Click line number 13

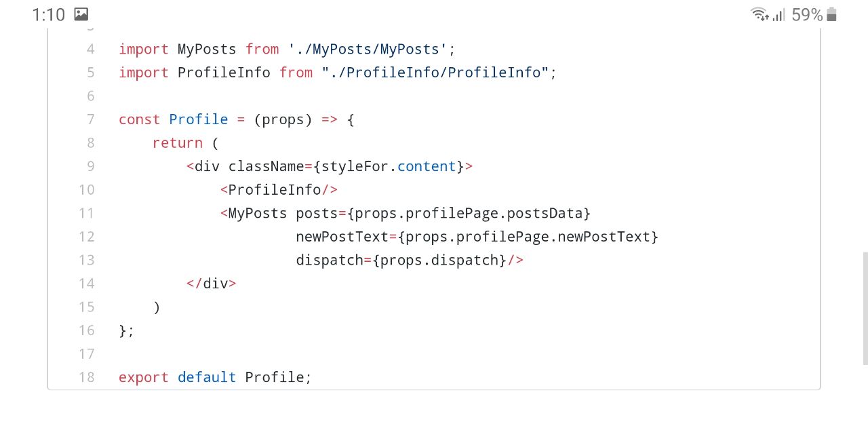(86, 260)
